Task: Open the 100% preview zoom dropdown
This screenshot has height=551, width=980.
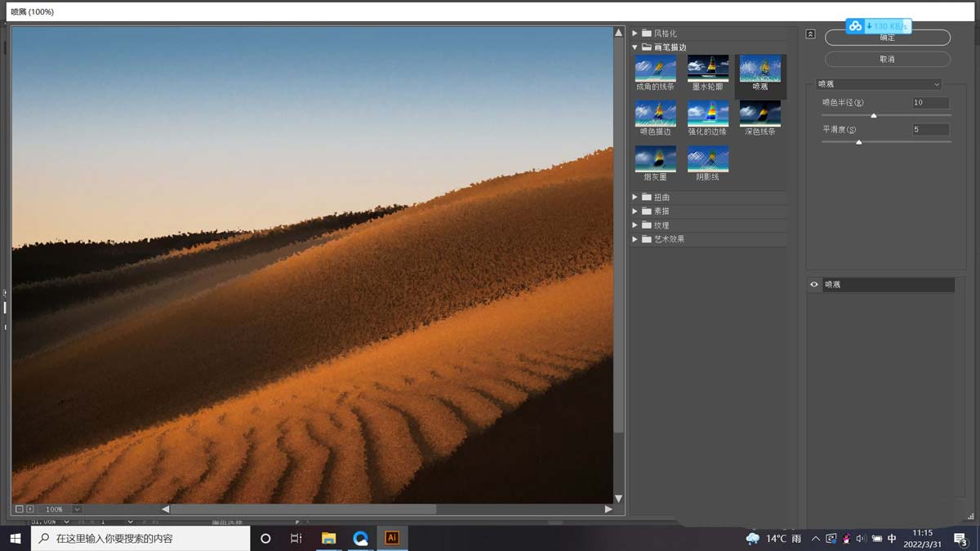Action: pyautogui.click(x=77, y=509)
